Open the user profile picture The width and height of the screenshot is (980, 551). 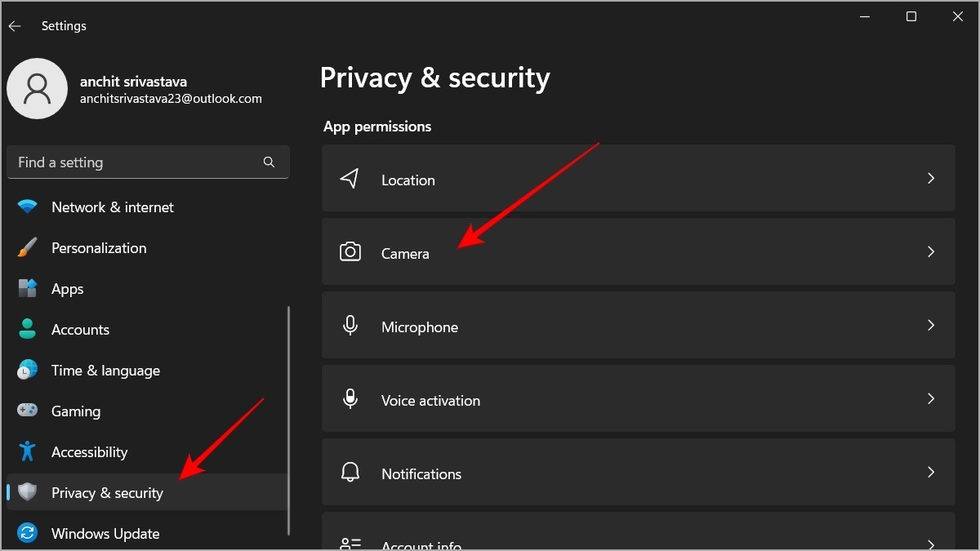click(37, 87)
